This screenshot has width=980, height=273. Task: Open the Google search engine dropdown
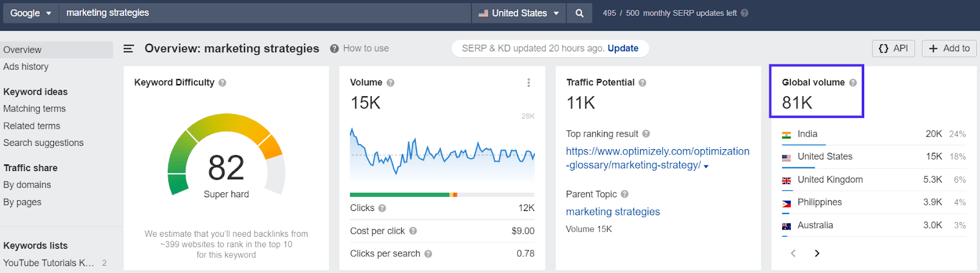click(x=30, y=13)
